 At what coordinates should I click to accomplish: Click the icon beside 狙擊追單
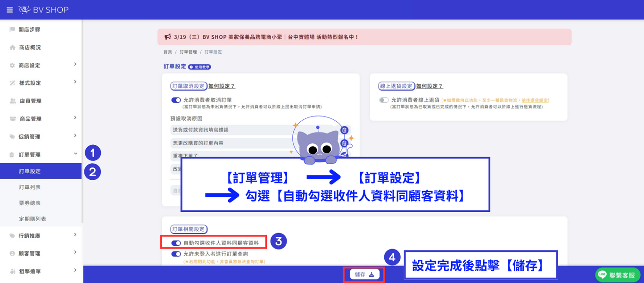click(x=12, y=271)
